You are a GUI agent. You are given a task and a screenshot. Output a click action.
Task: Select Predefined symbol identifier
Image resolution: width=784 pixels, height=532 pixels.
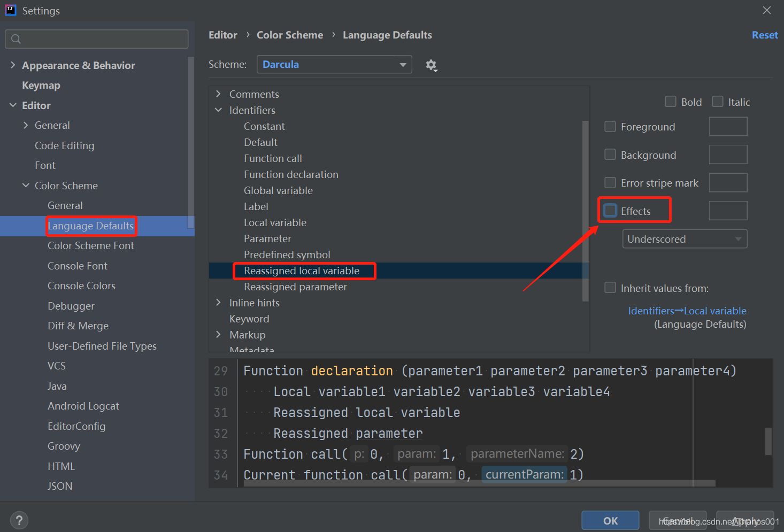tap(287, 255)
